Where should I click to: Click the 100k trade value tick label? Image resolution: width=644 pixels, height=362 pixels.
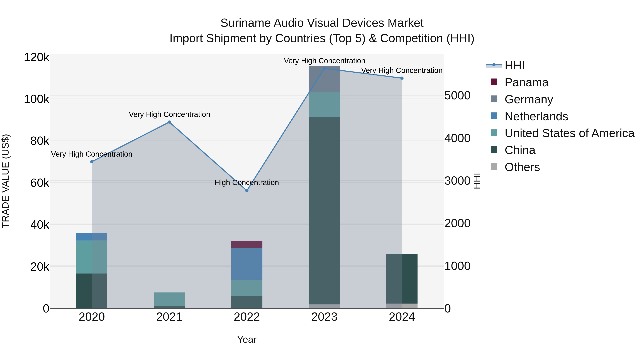tap(37, 99)
